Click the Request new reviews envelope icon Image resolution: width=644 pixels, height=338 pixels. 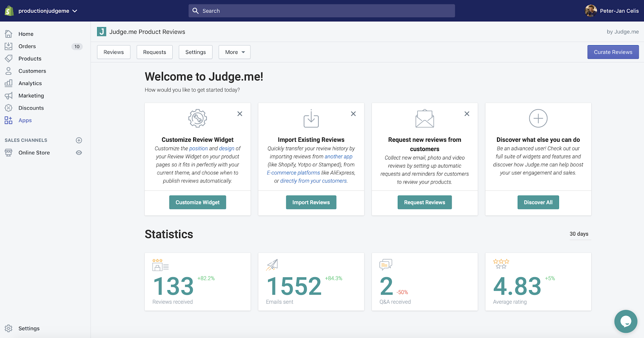(x=425, y=118)
